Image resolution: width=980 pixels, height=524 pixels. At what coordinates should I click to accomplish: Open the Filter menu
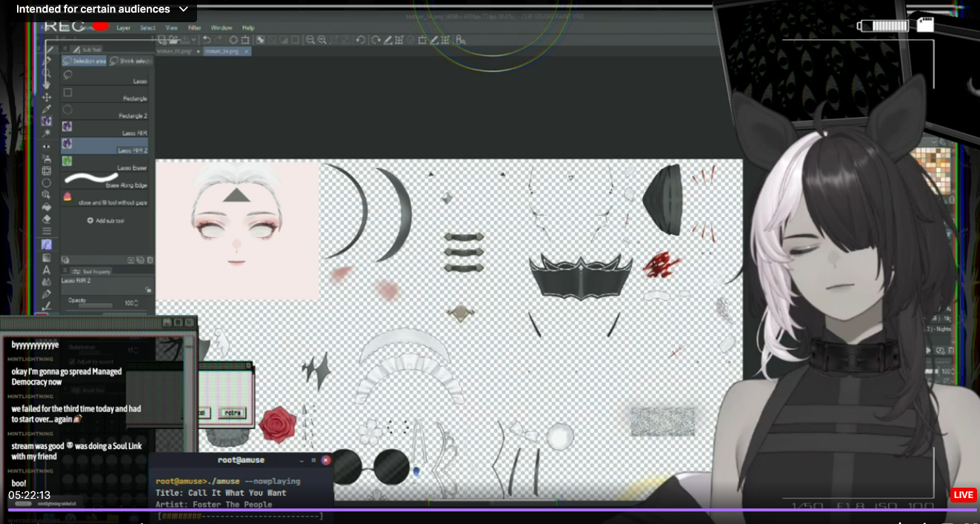[x=194, y=27]
